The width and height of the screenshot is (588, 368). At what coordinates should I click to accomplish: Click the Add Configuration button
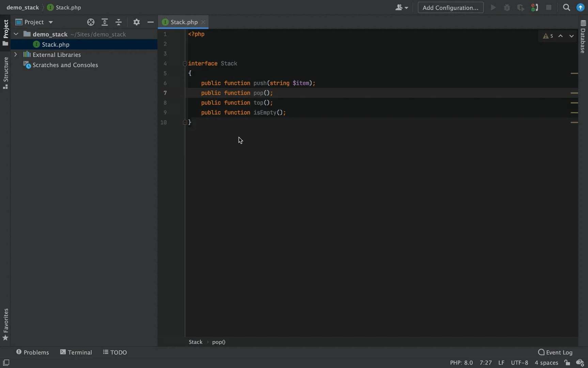[450, 7]
